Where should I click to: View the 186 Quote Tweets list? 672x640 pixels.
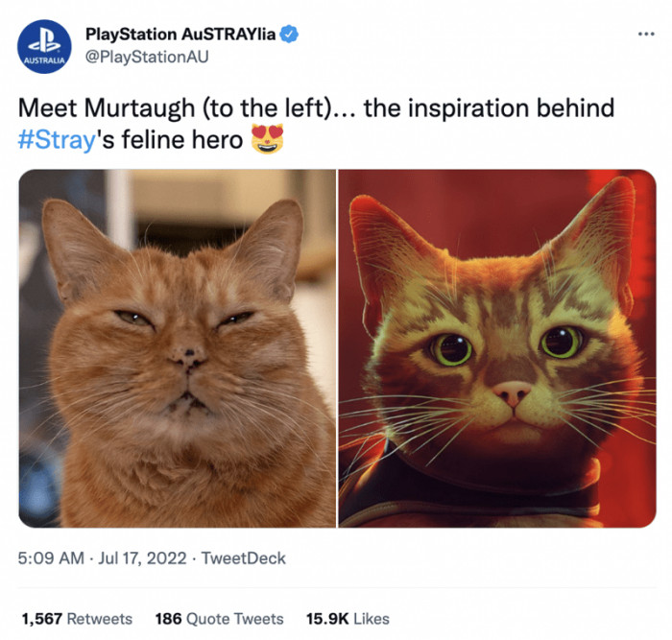coord(220,619)
